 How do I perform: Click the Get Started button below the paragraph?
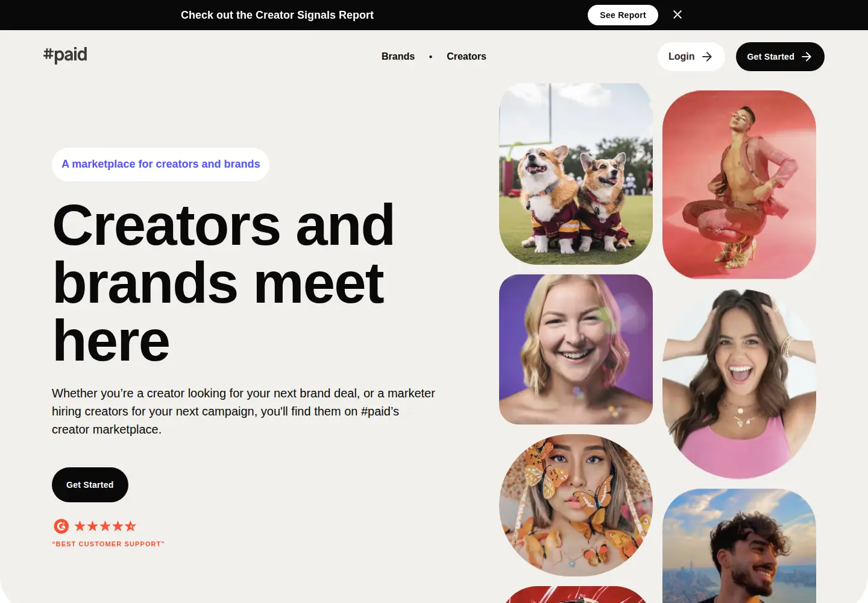(90, 485)
